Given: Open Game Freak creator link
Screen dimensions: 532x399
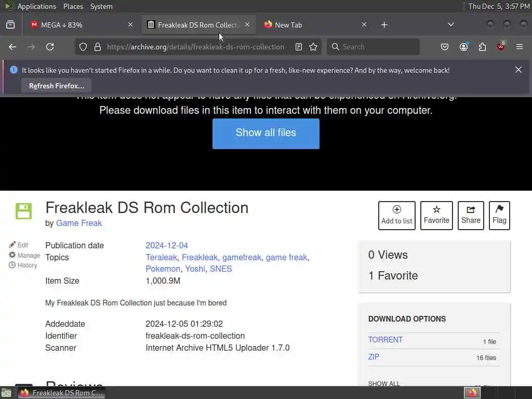Looking at the screenshot, I should point(79,223).
